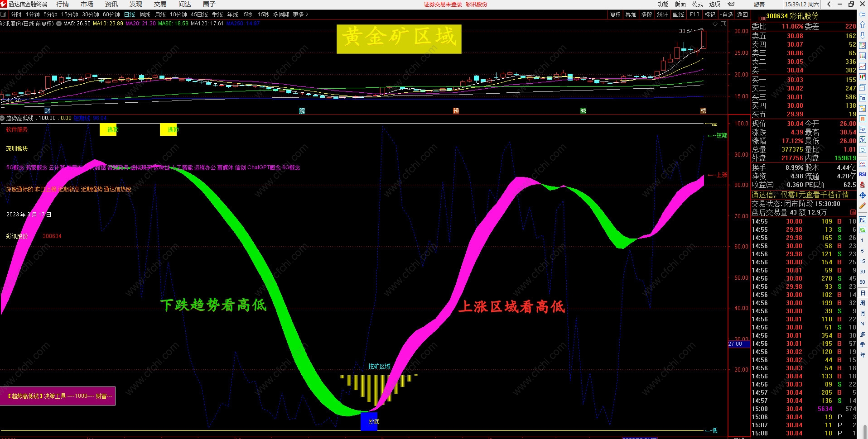Viewport: 868px width, 439px height.
Task: Click the +自选 button
Action: 726,14
